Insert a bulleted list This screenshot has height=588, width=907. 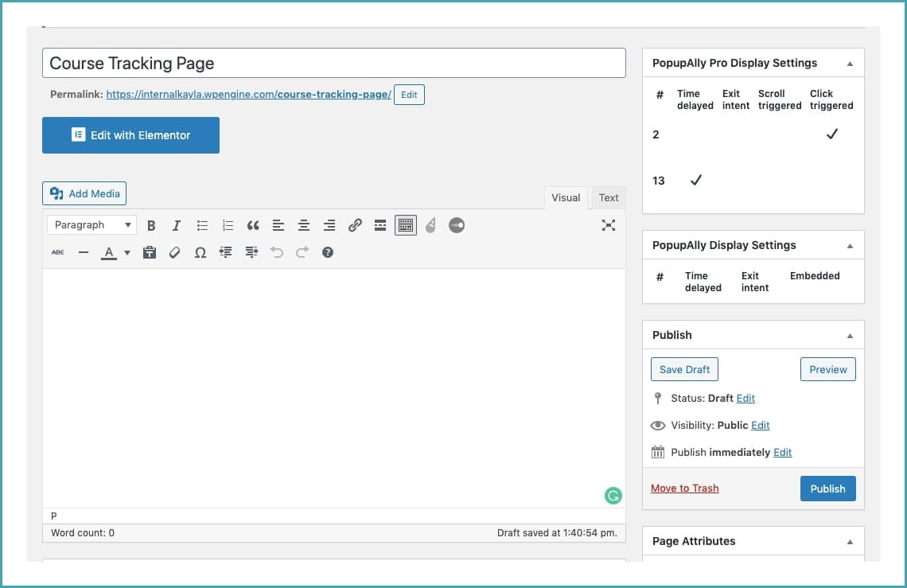202,225
